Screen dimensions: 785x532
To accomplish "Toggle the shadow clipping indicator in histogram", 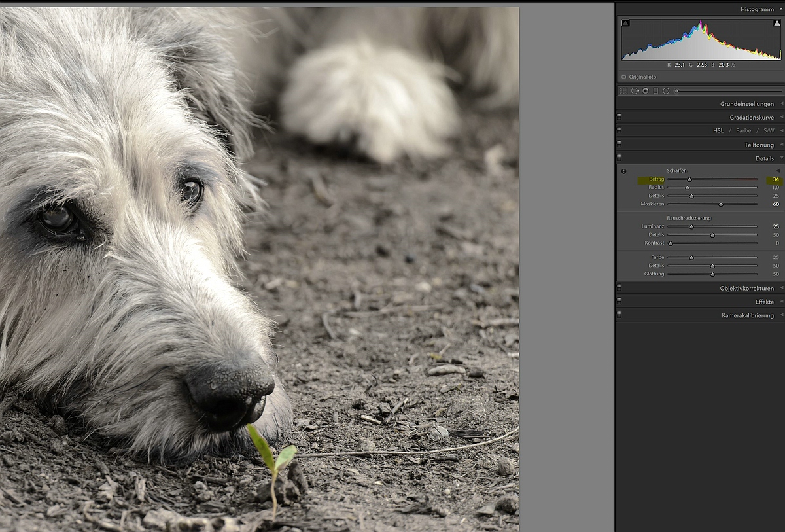I will [x=625, y=23].
